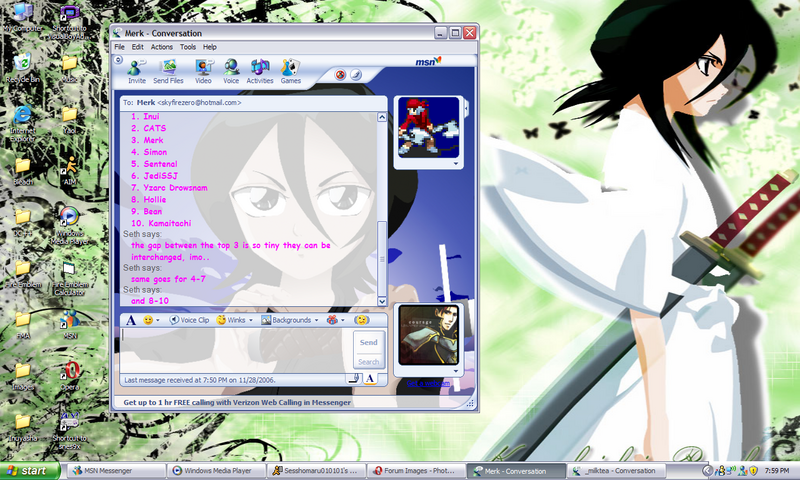Insert an emoticon with the smiley icon
Image resolution: width=800 pixels, height=480 pixels.
tap(148, 320)
